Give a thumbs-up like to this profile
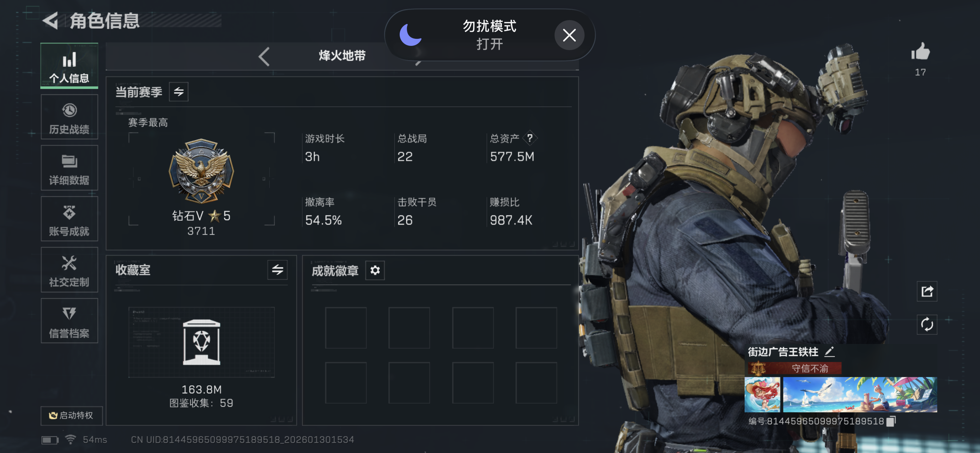 pyautogui.click(x=920, y=52)
